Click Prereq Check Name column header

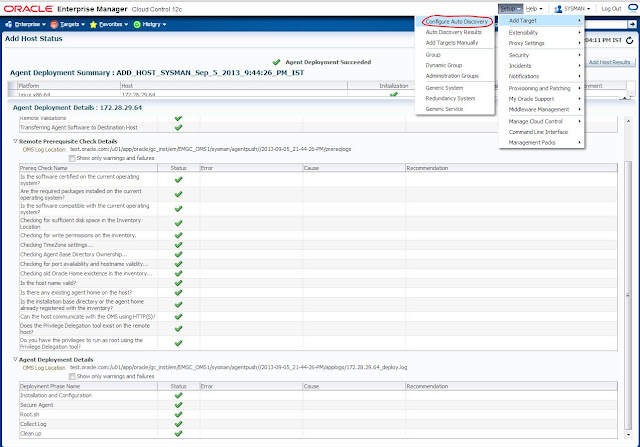[88, 168]
